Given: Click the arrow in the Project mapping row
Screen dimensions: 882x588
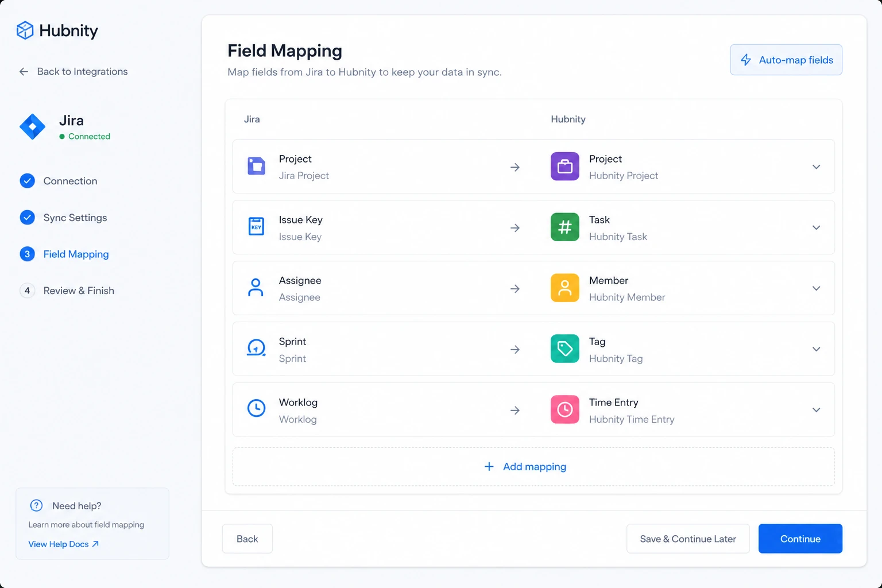Looking at the screenshot, I should pyautogui.click(x=515, y=167).
